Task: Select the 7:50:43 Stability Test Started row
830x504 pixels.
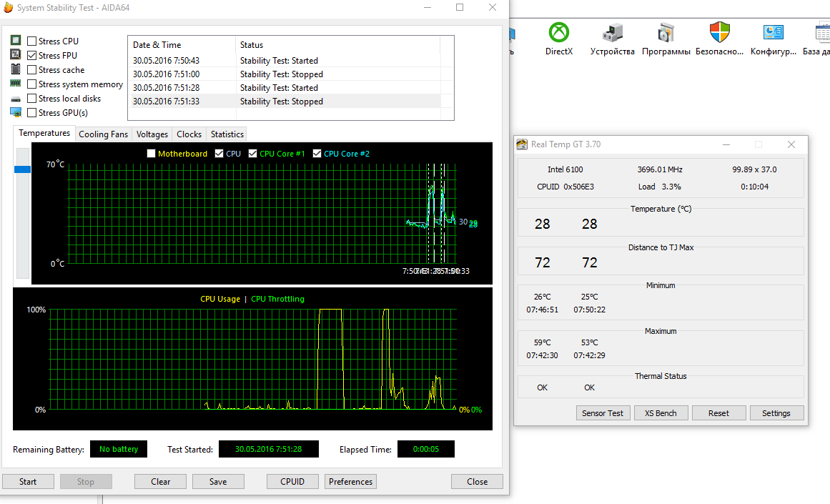Action: click(285, 60)
